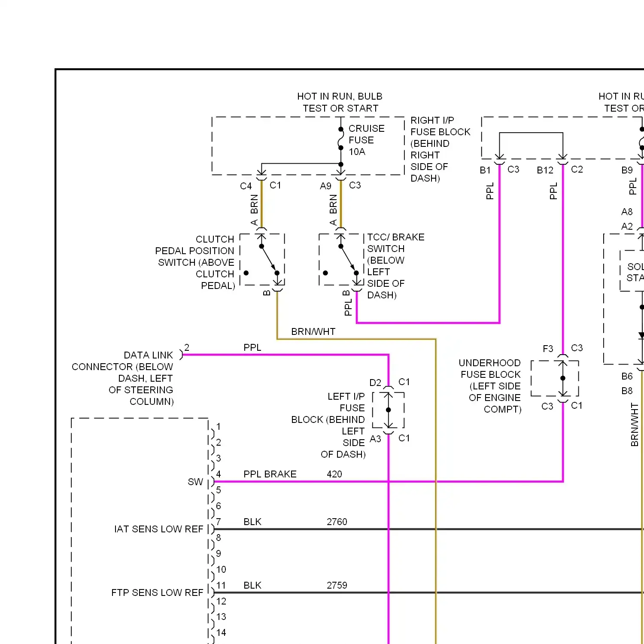Image resolution: width=644 pixels, height=644 pixels.
Task: Click connector label C4 above clutch switch
Action: click(x=246, y=186)
